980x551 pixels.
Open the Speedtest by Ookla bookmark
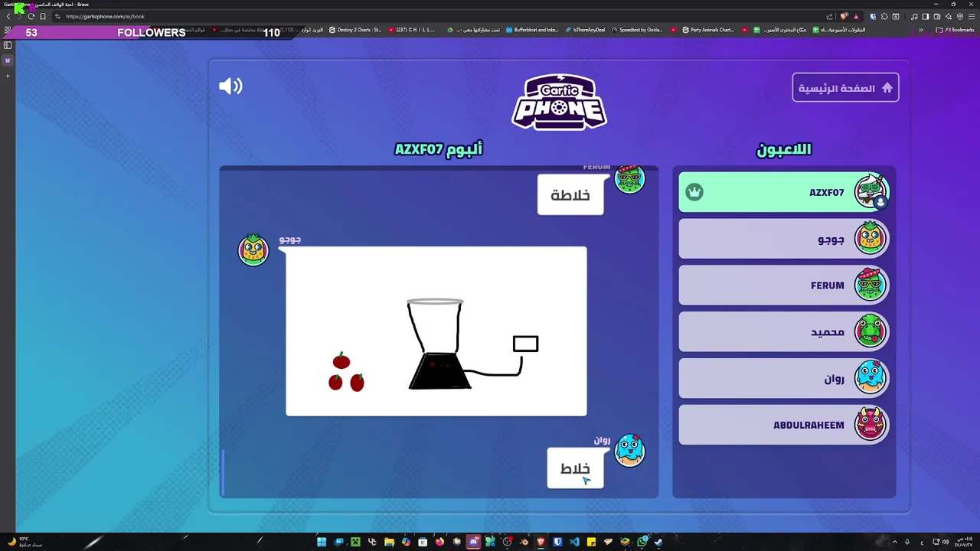[x=637, y=30]
